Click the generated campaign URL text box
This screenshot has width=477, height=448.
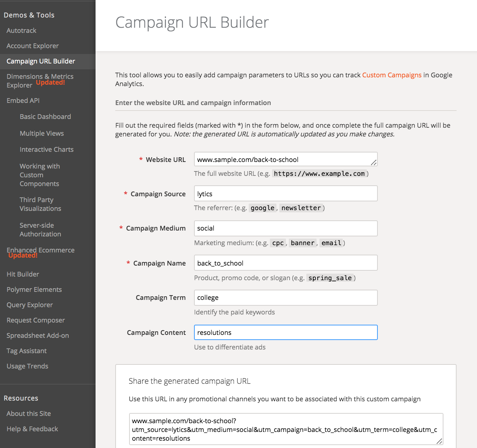[x=286, y=429]
